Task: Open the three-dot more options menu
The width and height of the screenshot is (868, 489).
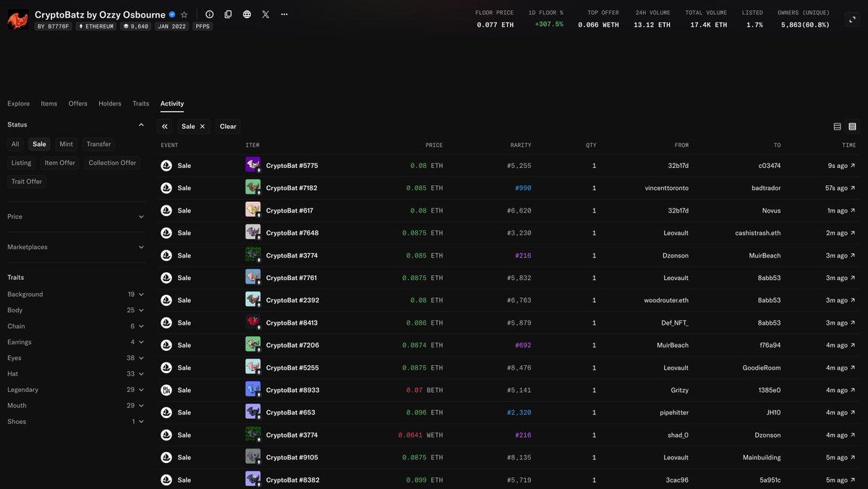Action: tap(284, 14)
